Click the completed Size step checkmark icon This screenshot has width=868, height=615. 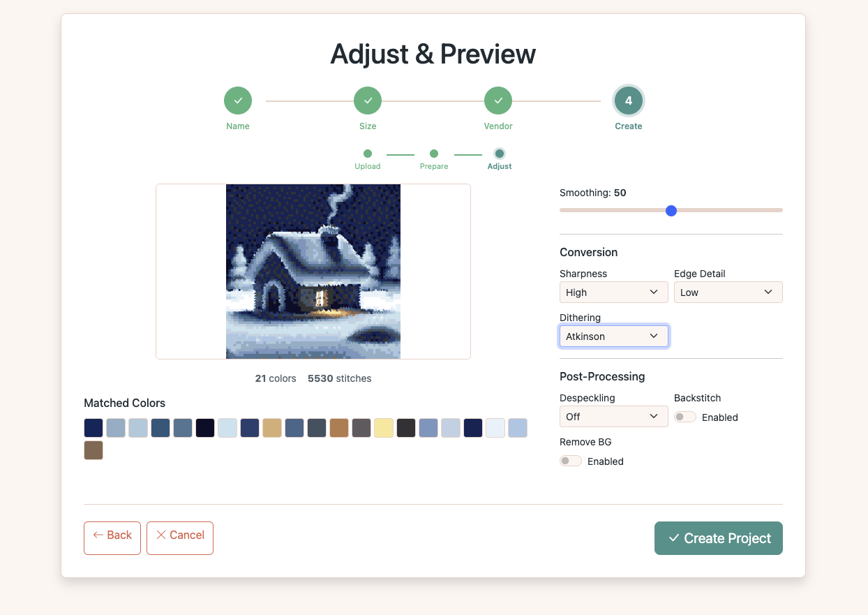[368, 100]
